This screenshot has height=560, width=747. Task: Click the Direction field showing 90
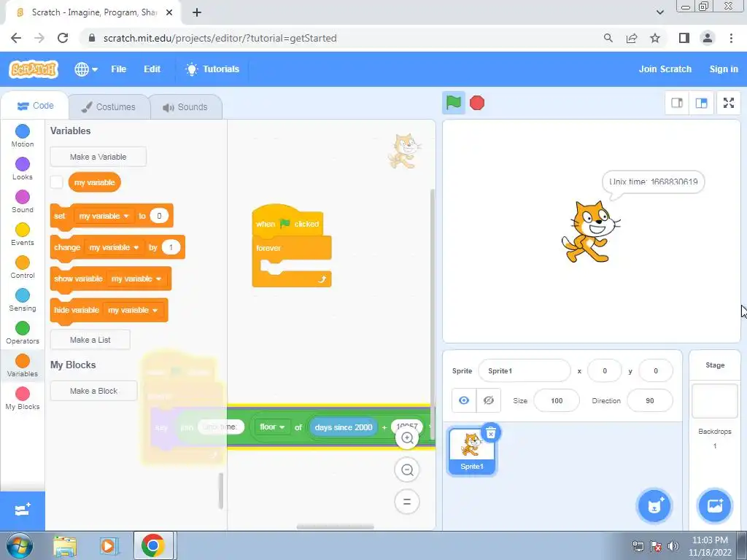[650, 400]
